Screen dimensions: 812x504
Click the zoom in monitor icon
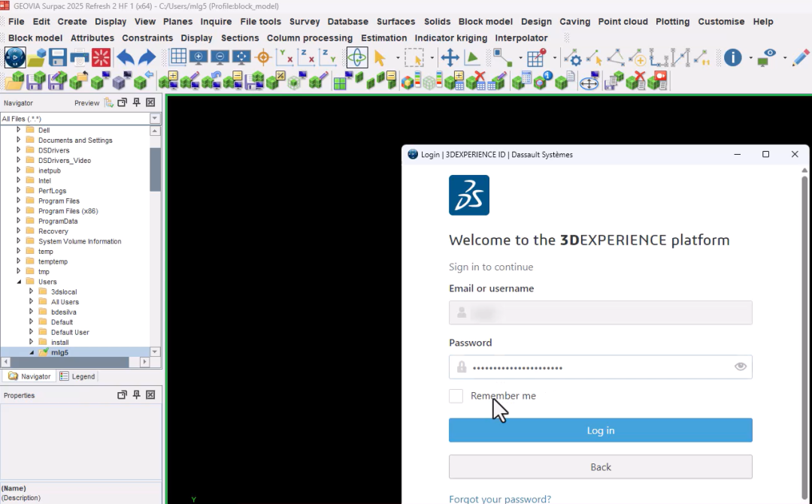198,57
